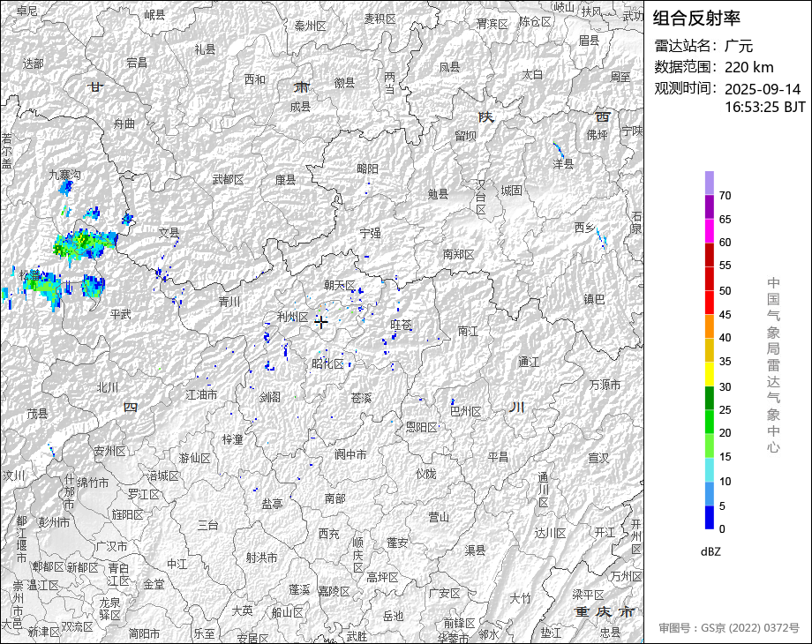Screen dimensions: 812x644
Task: Click the 南郑区 map label
Action: click(458, 254)
